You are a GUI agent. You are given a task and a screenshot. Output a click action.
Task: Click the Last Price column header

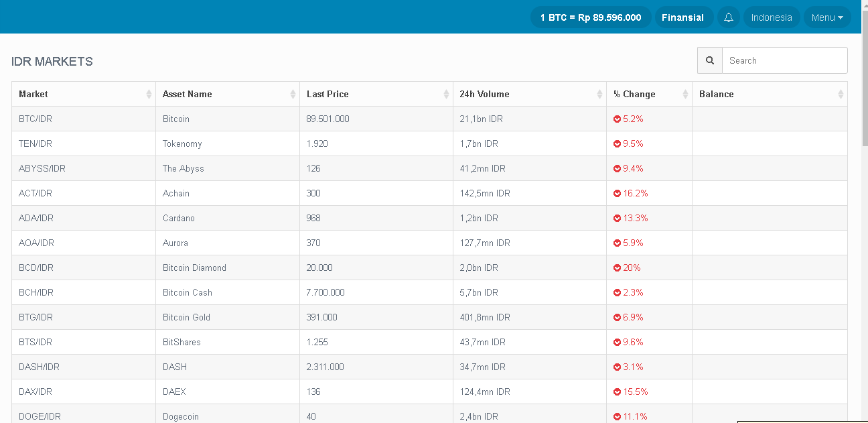pos(376,94)
